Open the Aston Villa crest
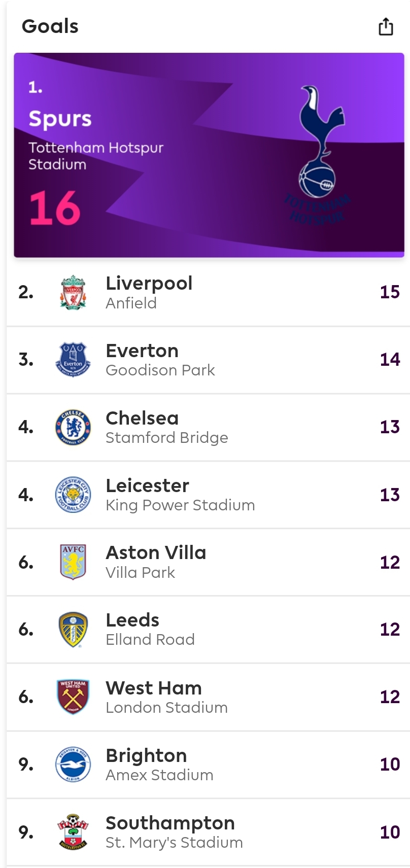 click(x=73, y=562)
